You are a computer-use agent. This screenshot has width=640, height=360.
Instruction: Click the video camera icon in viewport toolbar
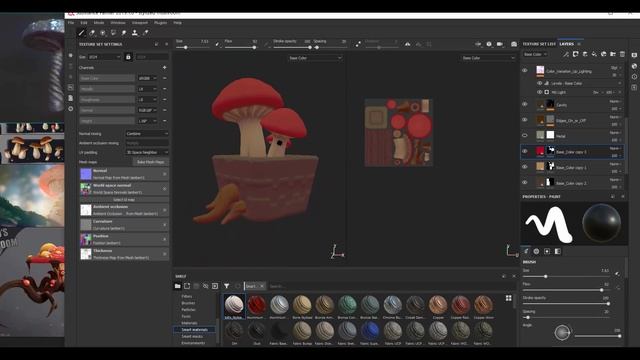[500, 44]
